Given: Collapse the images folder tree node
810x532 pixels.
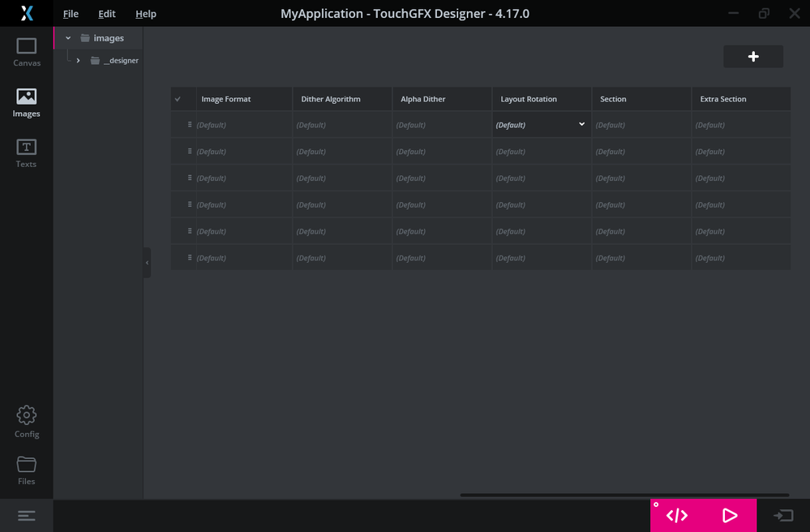Looking at the screenshot, I should tap(68, 38).
